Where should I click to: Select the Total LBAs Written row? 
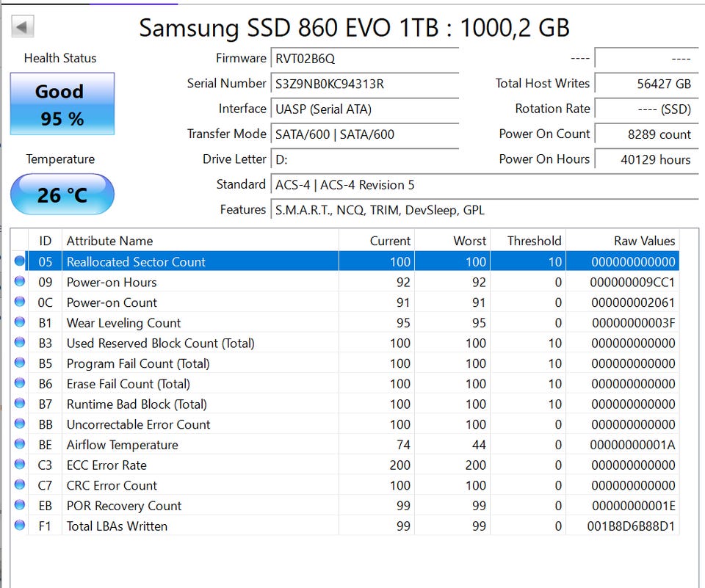click(x=345, y=526)
